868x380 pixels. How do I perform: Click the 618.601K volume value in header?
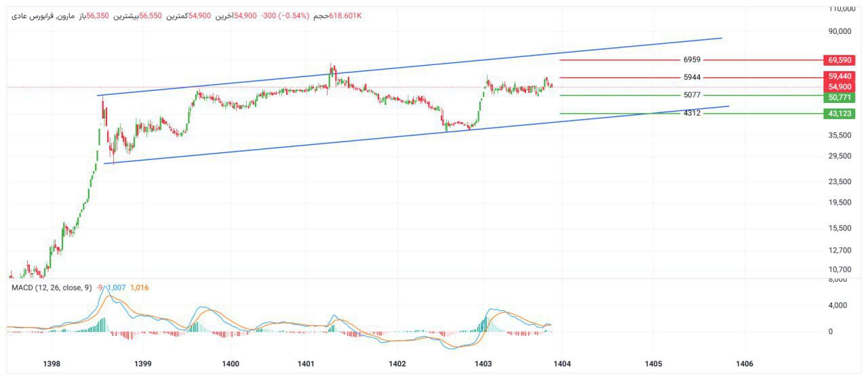(345, 16)
